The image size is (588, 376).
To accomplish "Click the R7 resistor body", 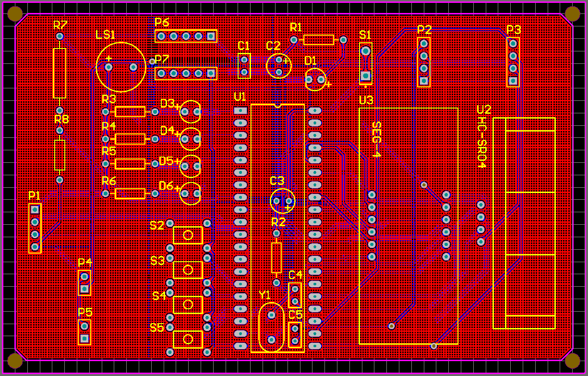I will coord(60,73).
